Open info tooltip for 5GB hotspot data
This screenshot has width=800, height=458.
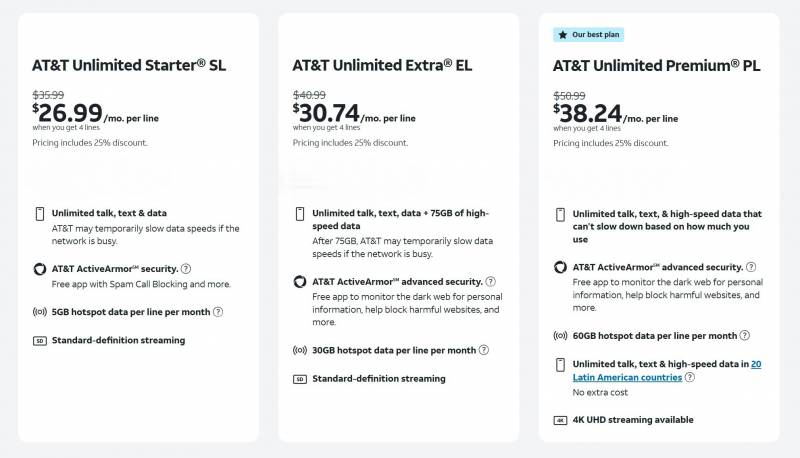pos(218,312)
